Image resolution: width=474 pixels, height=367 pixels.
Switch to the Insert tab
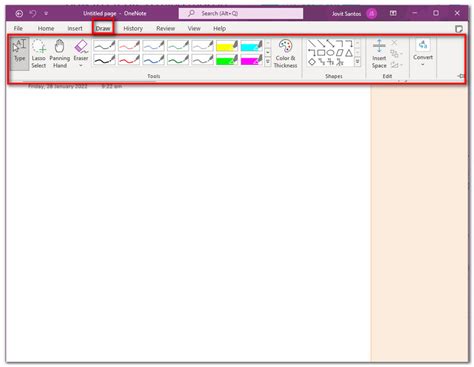(75, 29)
